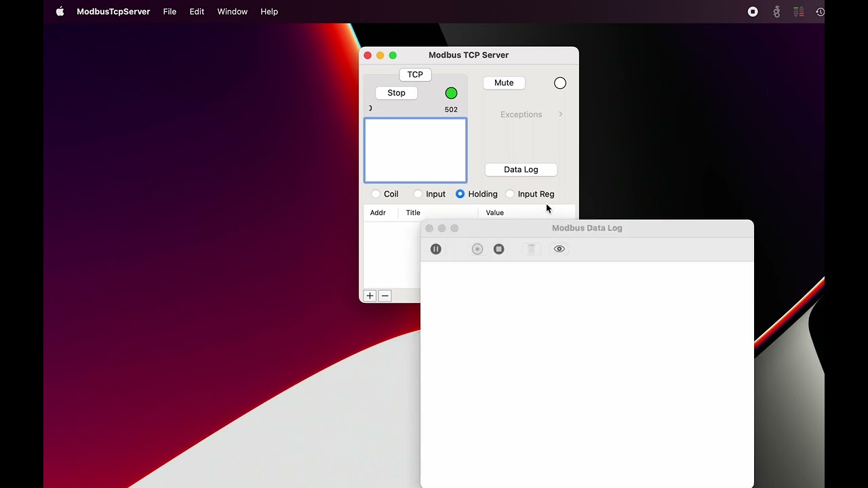Image resolution: width=868 pixels, height=488 pixels.
Task: Open the Edit menu
Action: (197, 12)
